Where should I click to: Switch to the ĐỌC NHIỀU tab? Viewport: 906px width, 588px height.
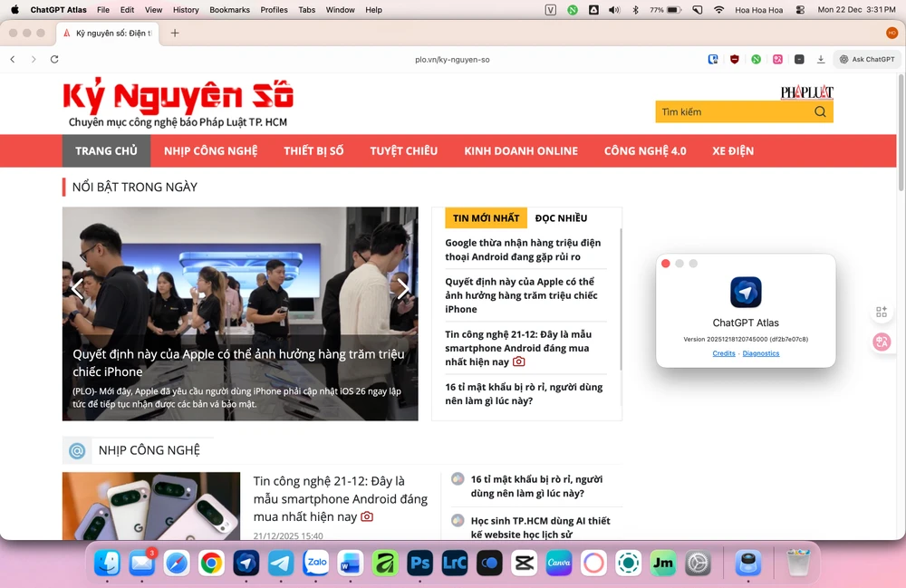tap(563, 217)
